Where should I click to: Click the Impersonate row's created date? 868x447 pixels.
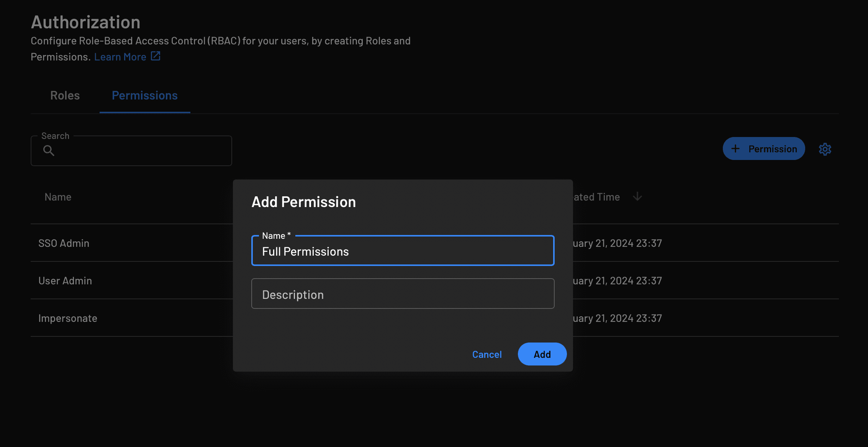click(x=617, y=318)
